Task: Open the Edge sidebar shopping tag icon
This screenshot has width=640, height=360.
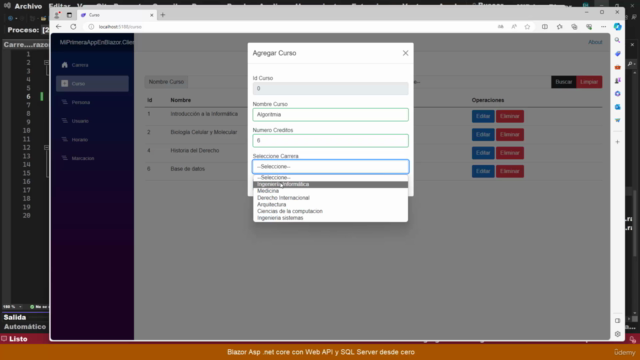Action: coord(618,54)
